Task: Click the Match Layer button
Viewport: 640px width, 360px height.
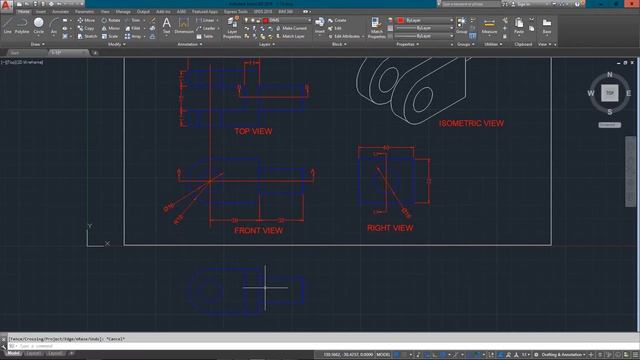Action: click(290, 36)
